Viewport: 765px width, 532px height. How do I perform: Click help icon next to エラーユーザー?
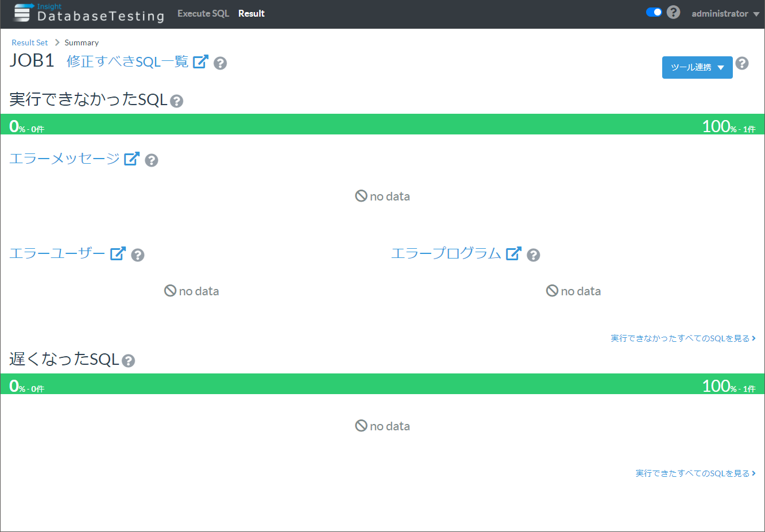click(138, 255)
